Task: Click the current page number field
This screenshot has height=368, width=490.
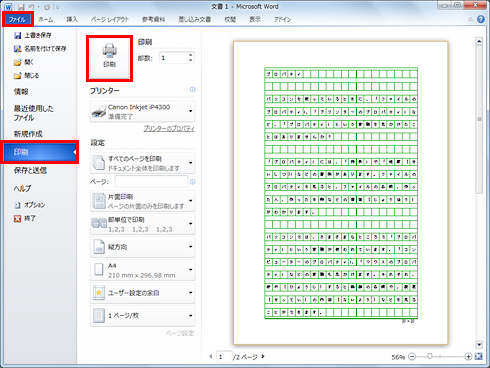Action: (224, 357)
